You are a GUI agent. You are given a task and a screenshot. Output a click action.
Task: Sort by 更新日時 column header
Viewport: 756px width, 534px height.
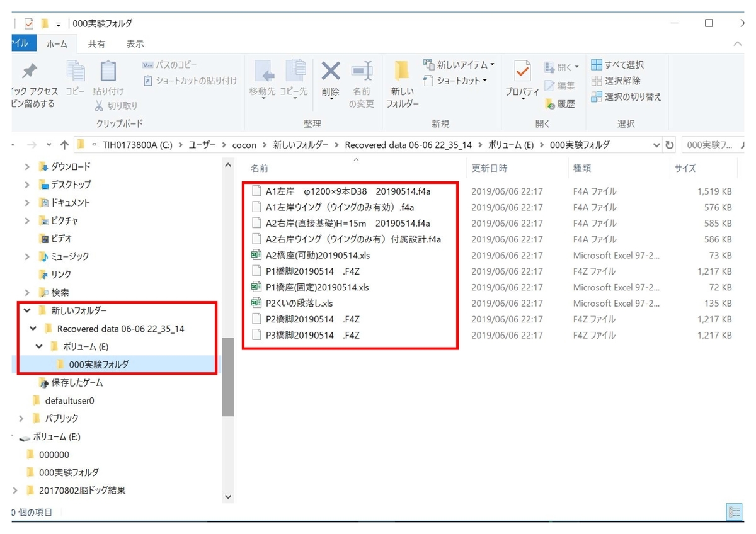pos(490,168)
